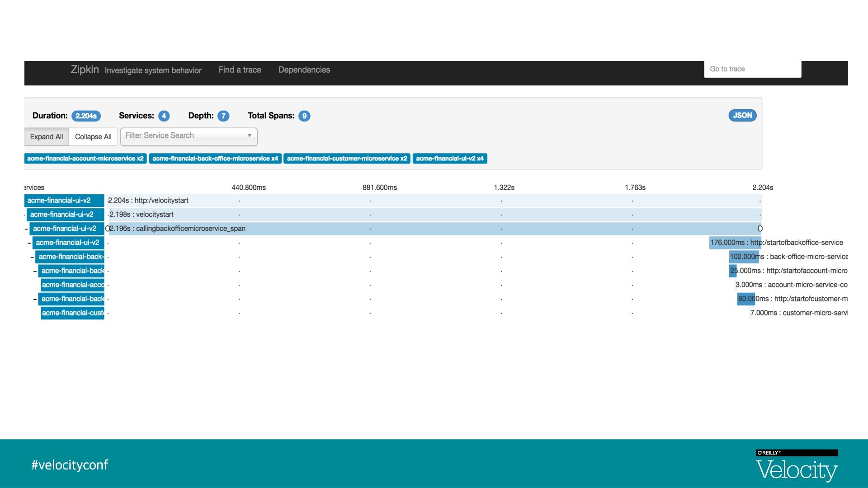Screen dimensions: 868x488
Task: Select acme-financial-customer-microservice x2 service tag
Action: coord(347,159)
